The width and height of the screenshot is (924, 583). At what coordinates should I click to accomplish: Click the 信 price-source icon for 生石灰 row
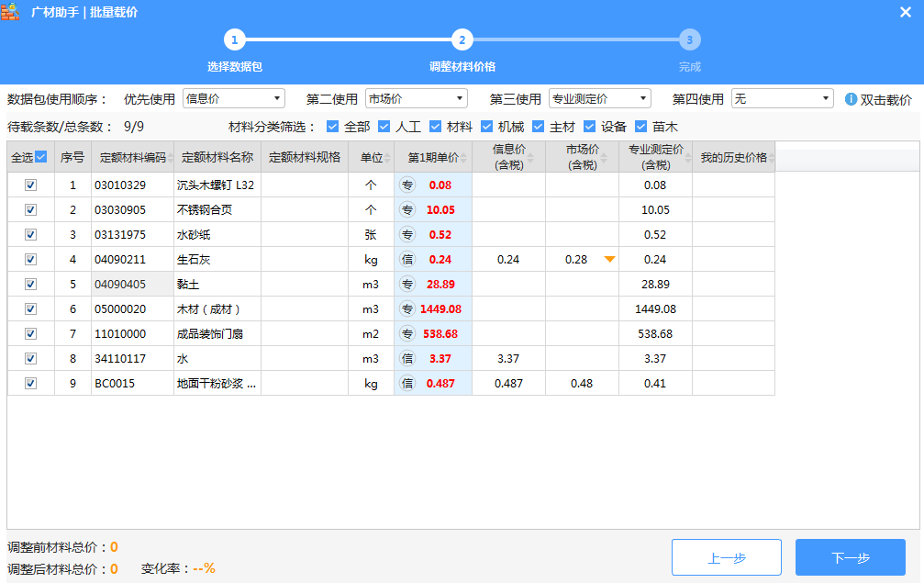point(407,260)
